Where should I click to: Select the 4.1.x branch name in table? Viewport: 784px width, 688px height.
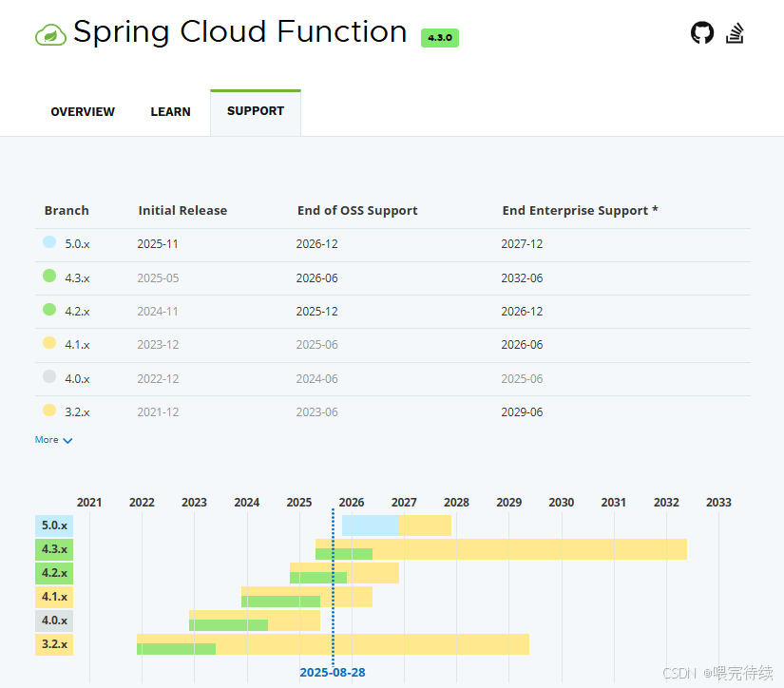coord(78,345)
